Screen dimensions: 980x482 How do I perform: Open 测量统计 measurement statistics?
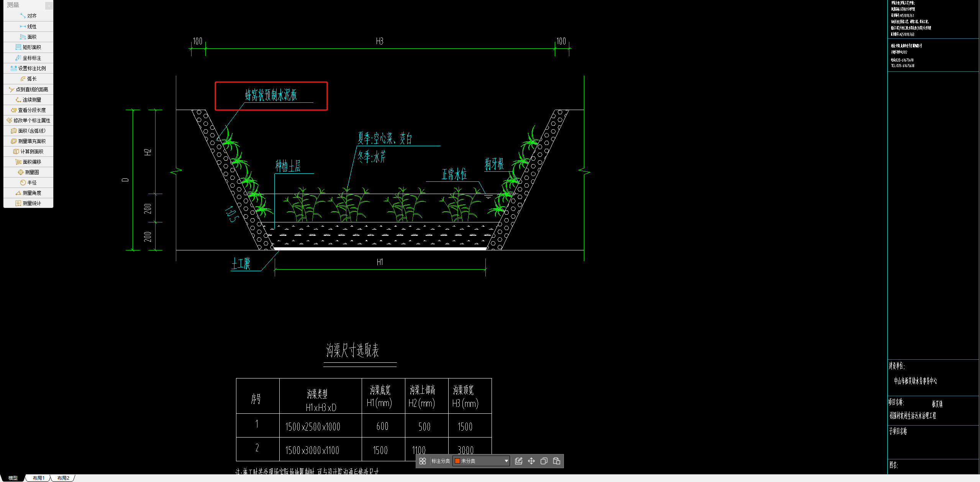click(x=28, y=203)
